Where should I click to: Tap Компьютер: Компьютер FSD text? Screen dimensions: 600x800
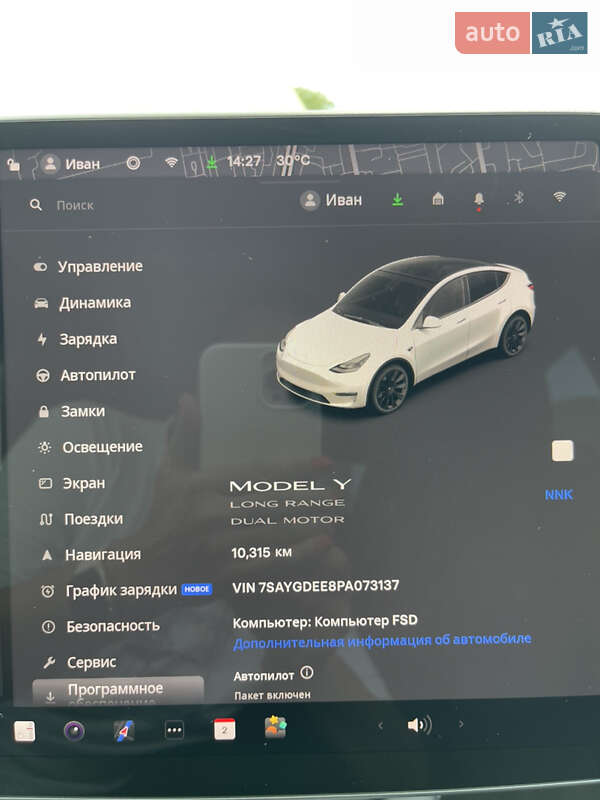click(325, 622)
